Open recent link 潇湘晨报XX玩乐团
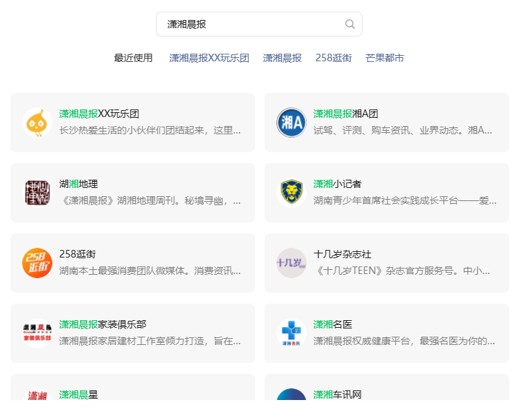This screenshot has height=420, width=532. pos(209,58)
